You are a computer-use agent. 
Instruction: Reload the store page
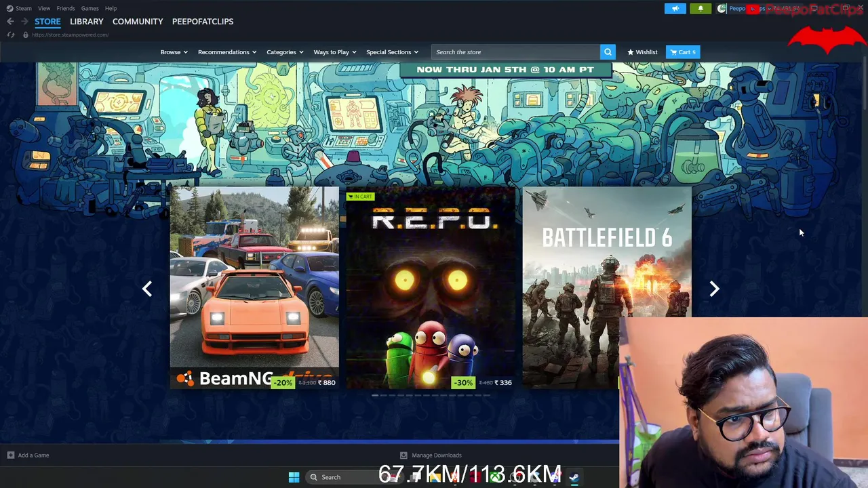(x=10, y=35)
